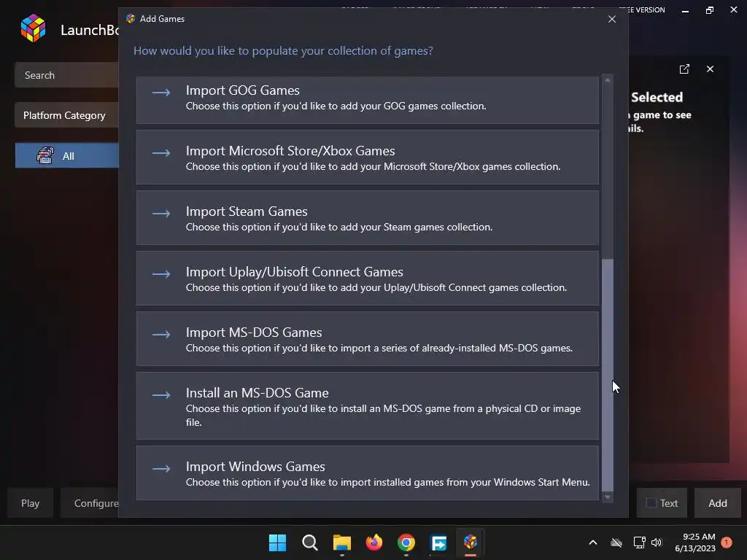Click the scroll down arrow in Add Games list

point(608,497)
